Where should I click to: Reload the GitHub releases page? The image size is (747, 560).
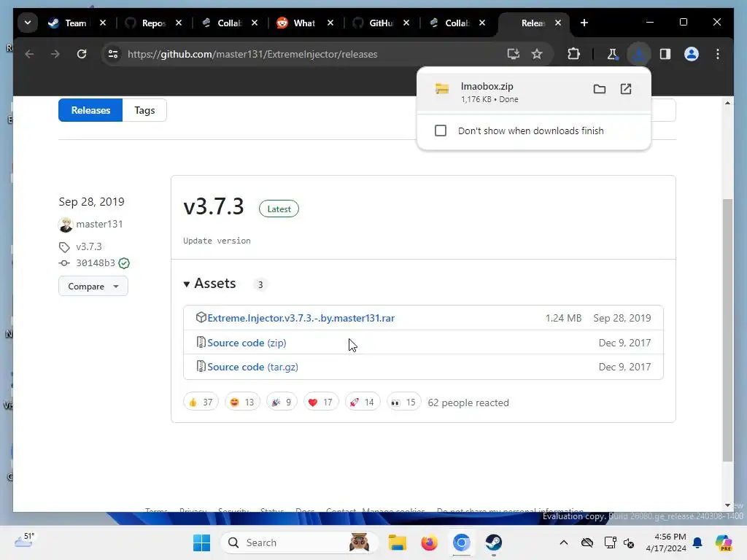pyautogui.click(x=82, y=54)
